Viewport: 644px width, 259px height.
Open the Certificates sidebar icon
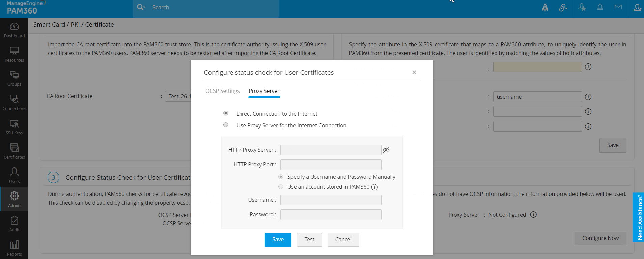(x=14, y=148)
